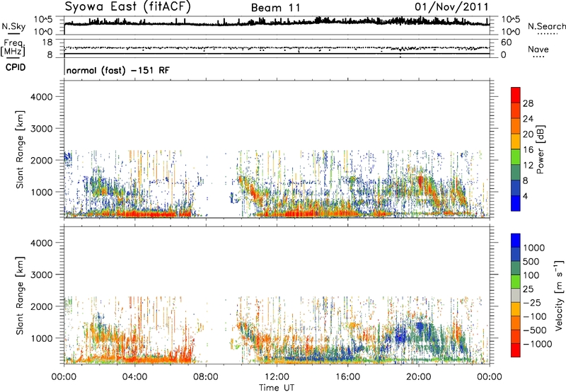Click the '16:00' time tick label
This screenshot has width=566, height=392.
pos(347,377)
